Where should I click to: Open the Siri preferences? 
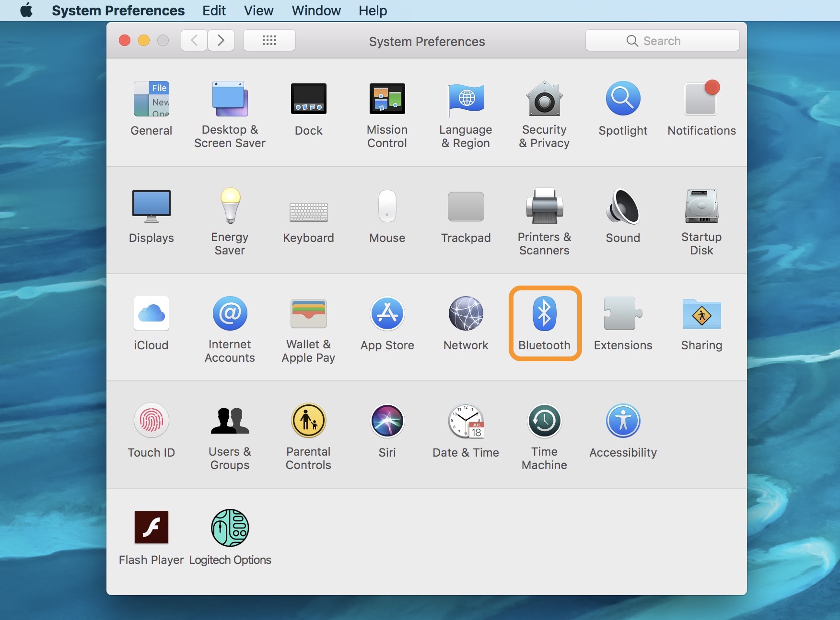coord(387,422)
